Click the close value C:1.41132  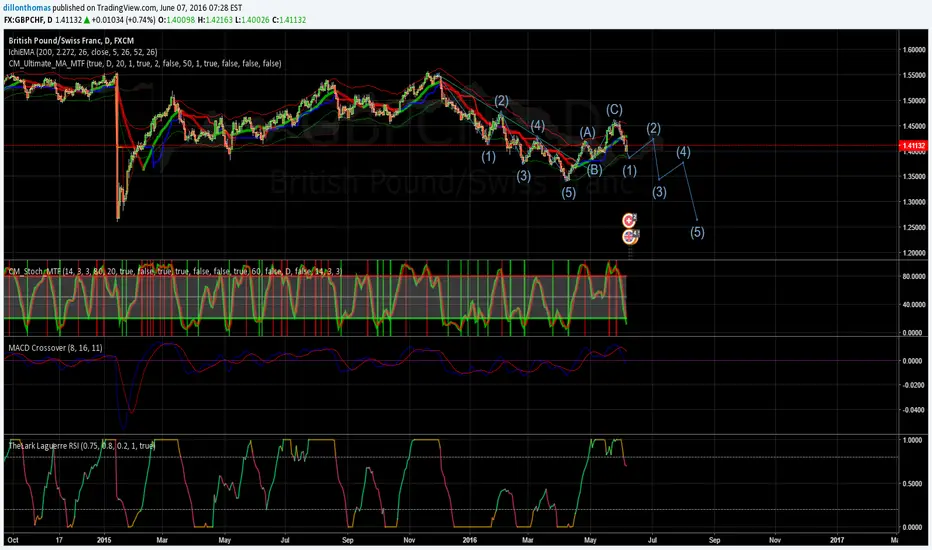[289, 20]
